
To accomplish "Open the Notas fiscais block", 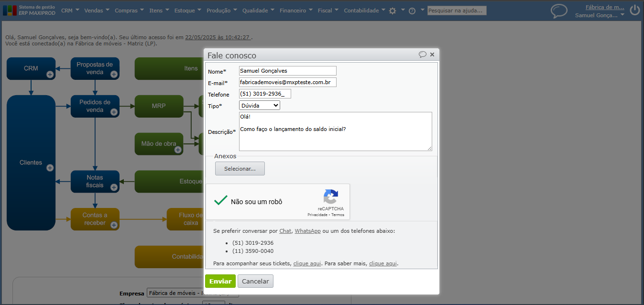I will pyautogui.click(x=95, y=181).
